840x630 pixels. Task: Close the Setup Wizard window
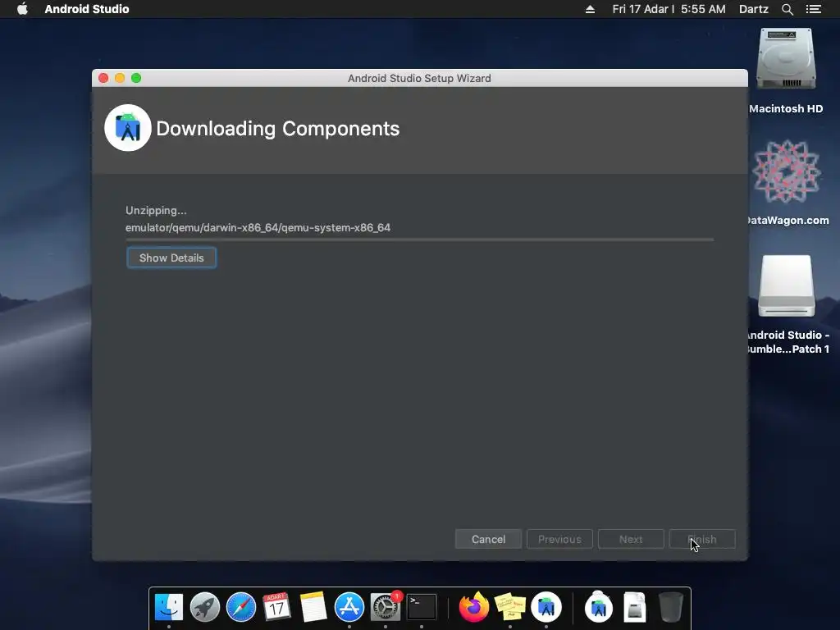click(x=103, y=78)
